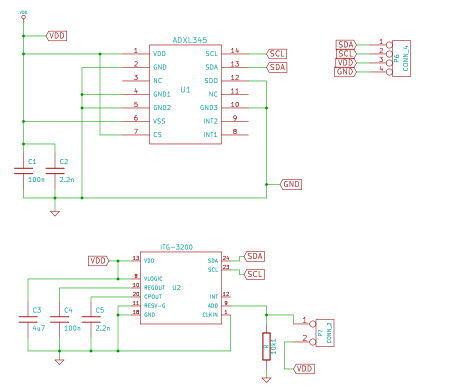Click the ground symbol below the resistor
The width and height of the screenshot is (449, 390).
(x=266, y=380)
